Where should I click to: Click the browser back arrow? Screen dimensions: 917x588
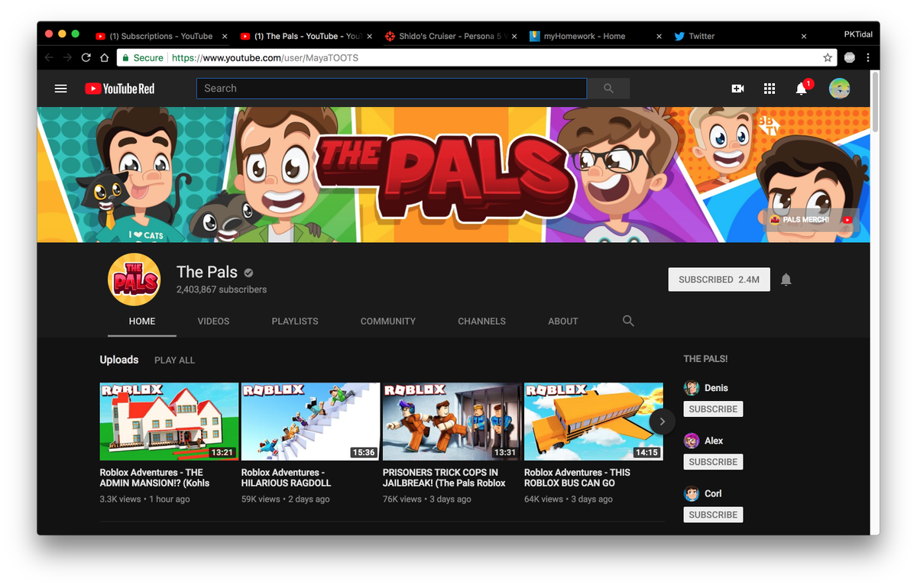tap(50, 57)
